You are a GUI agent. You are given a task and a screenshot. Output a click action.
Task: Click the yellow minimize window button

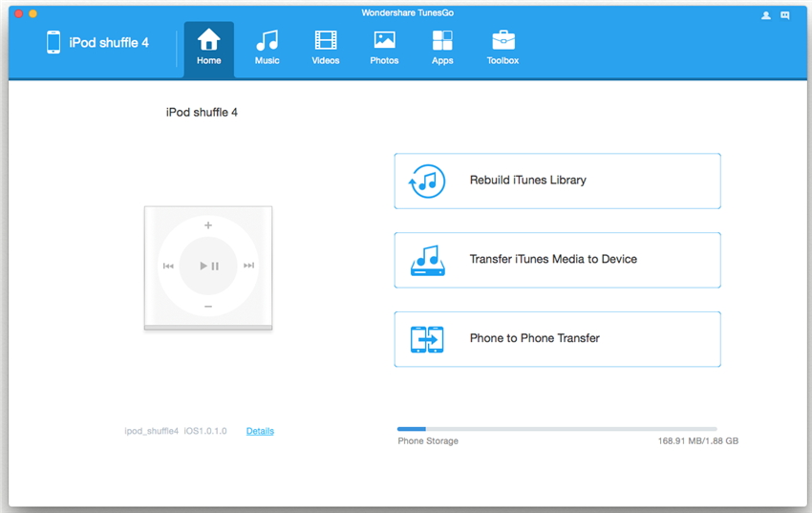pyautogui.click(x=32, y=14)
